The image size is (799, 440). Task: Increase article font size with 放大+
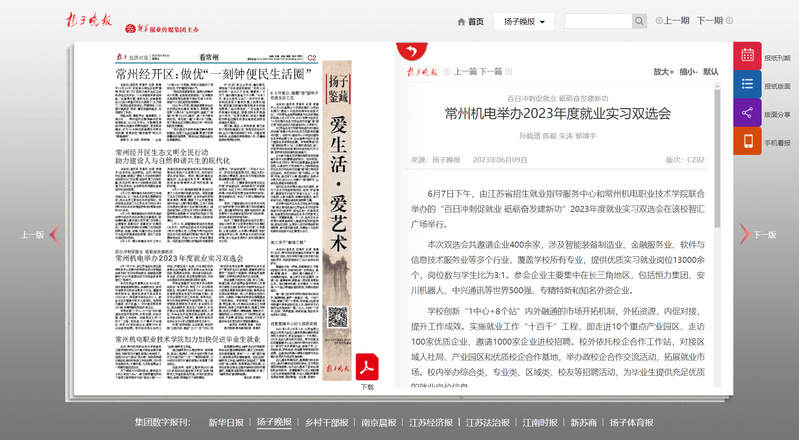coord(663,72)
